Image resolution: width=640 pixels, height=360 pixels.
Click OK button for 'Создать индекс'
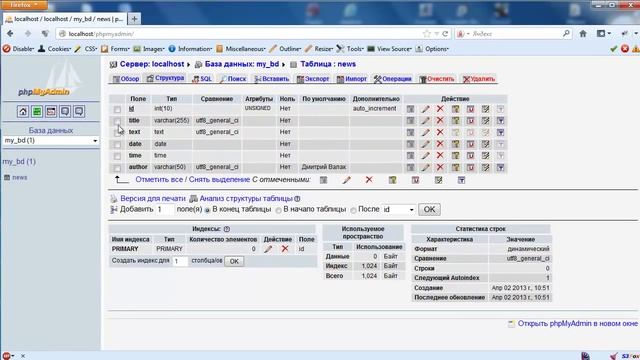point(234,261)
